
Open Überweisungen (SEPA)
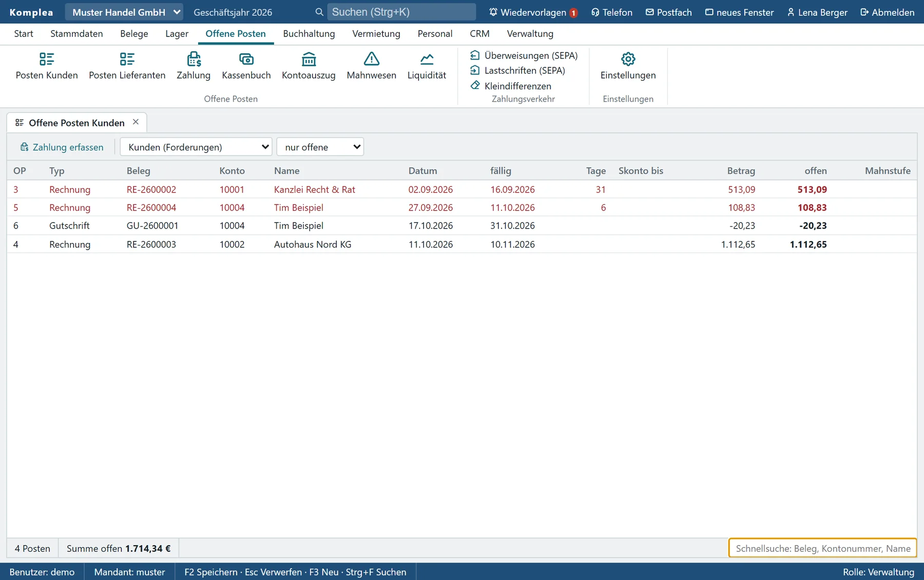(524, 55)
